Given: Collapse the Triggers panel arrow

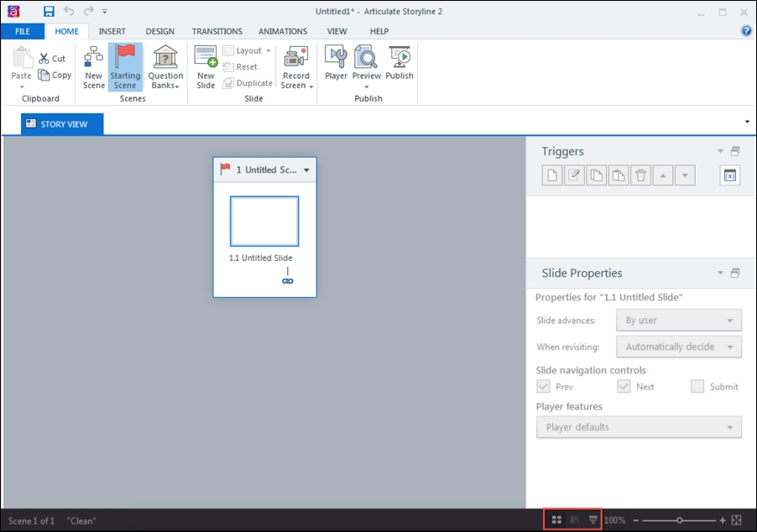Looking at the screenshot, I should (720, 151).
